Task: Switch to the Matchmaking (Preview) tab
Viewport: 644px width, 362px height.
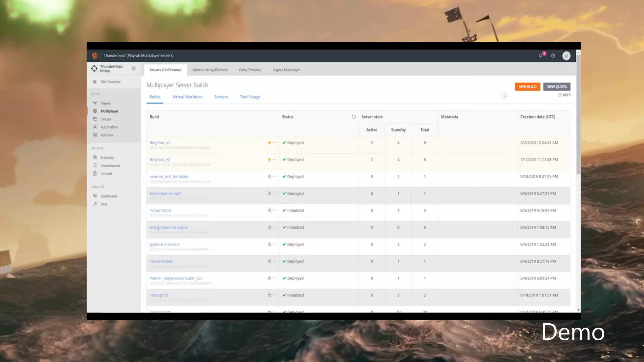Action: pyautogui.click(x=210, y=70)
